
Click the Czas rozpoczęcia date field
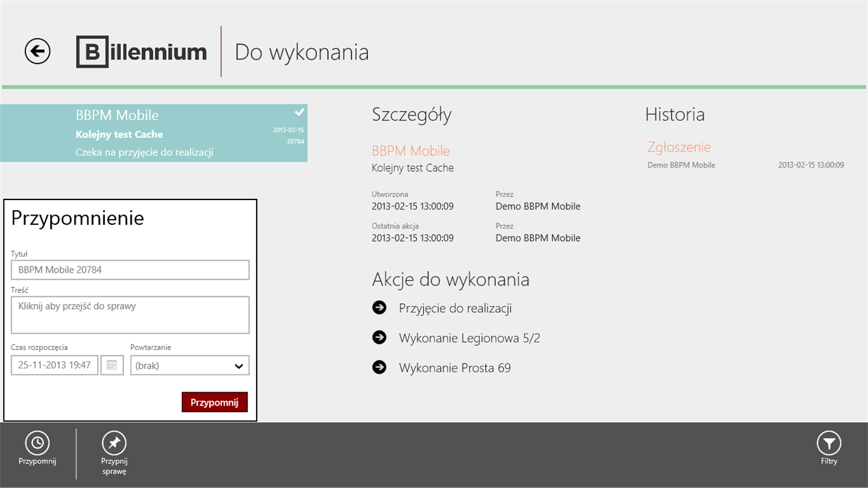[x=54, y=365]
